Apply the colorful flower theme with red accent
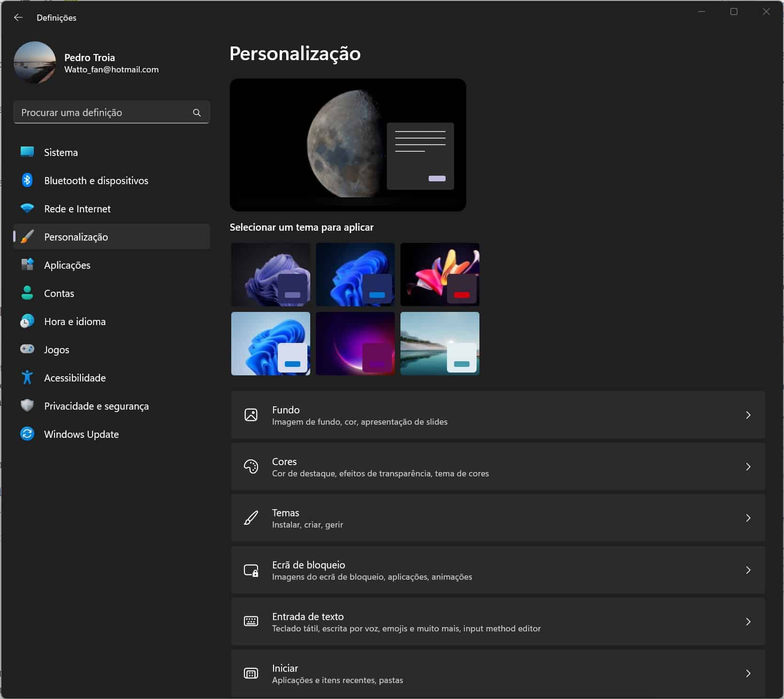784x699 pixels. tap(439, 274)
